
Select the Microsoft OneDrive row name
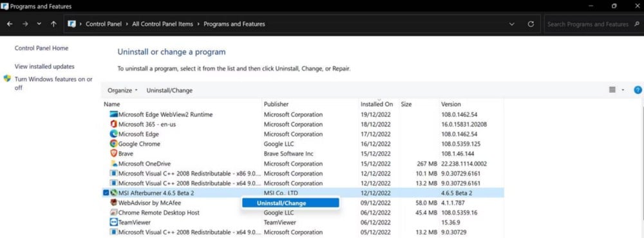[144, 164]
